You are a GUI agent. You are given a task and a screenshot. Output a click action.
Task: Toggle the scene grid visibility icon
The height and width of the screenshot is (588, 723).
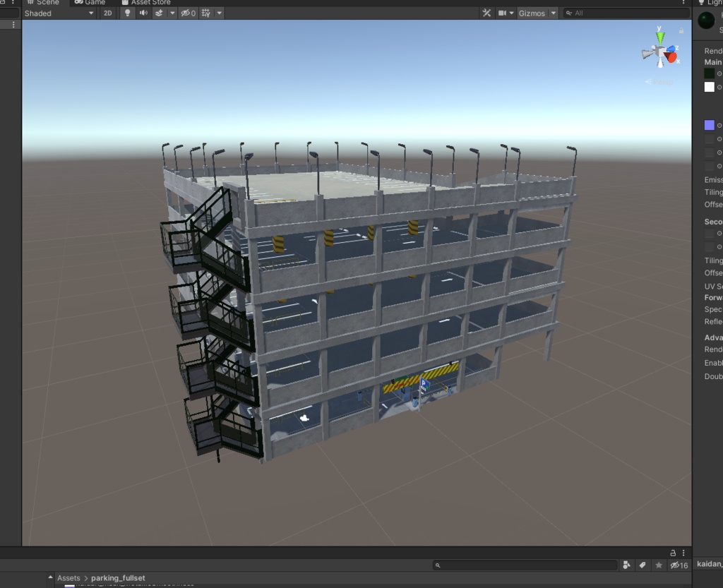point(206,13)
